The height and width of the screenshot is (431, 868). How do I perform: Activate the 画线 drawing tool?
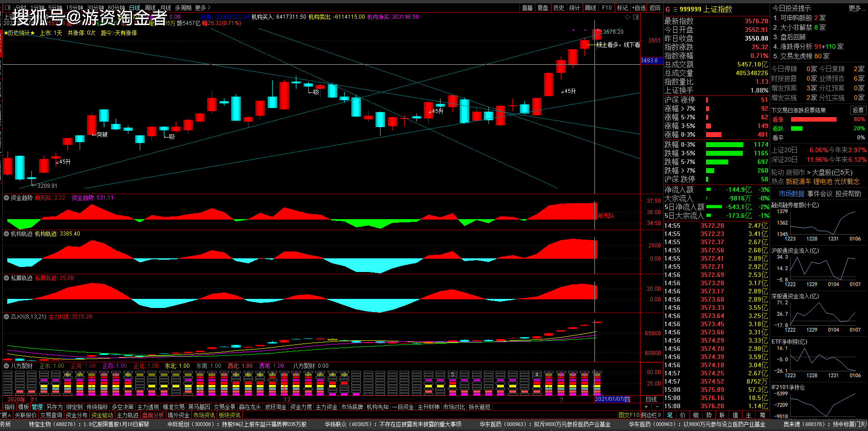click(x=590, y=8)
